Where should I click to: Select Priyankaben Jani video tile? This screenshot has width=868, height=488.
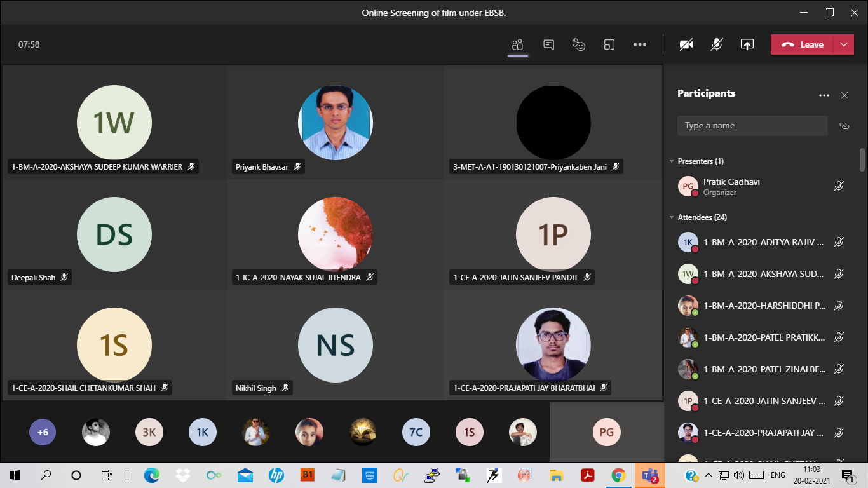pos(553,122)
